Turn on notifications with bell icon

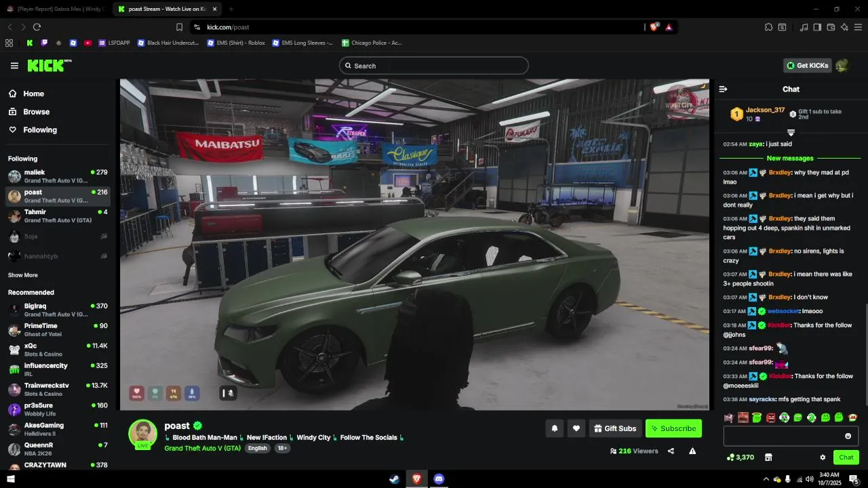[x=555, y=428]
